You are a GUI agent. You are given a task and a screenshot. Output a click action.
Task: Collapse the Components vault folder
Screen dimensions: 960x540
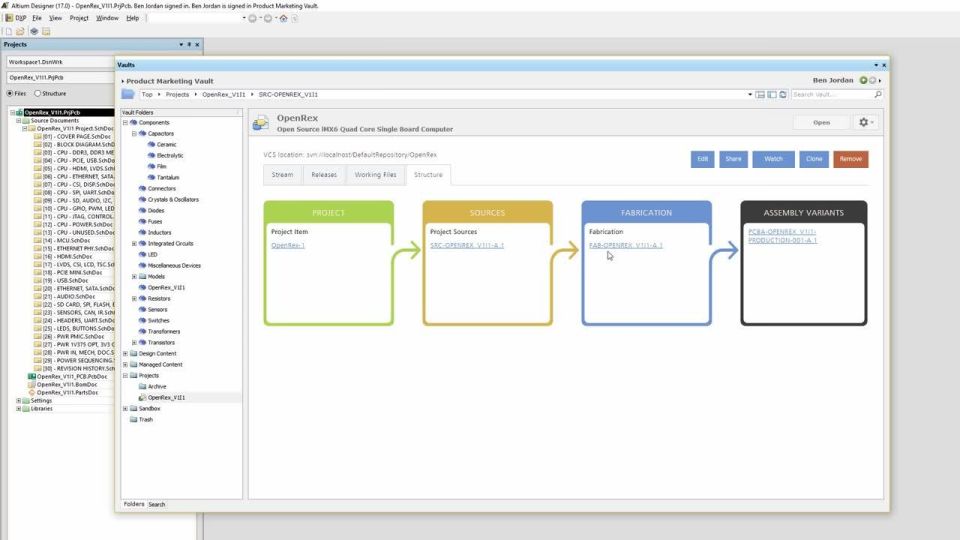(x=126, y=122)
